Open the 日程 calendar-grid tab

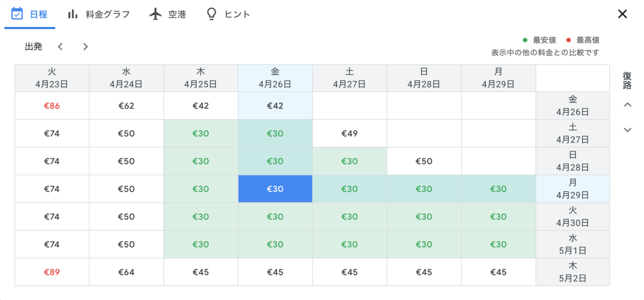click(x=30, y=14)
